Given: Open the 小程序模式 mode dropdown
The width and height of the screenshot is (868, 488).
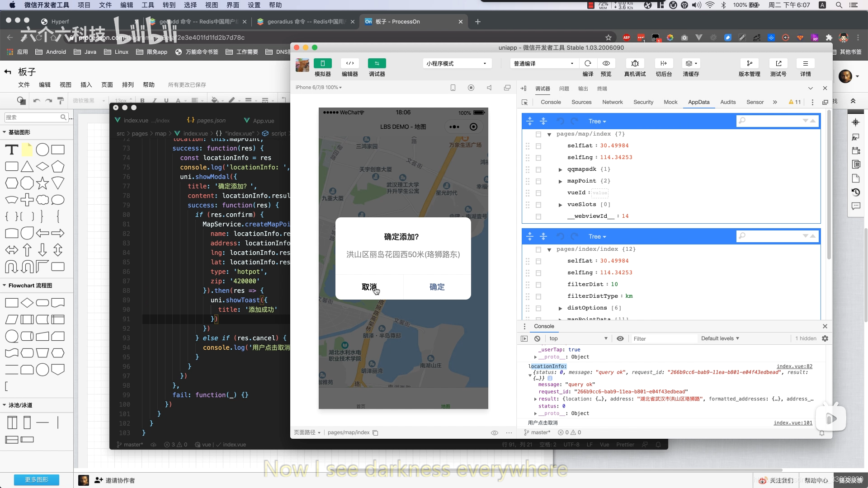Looking at the screenshot, I should [x=456, y=63].
